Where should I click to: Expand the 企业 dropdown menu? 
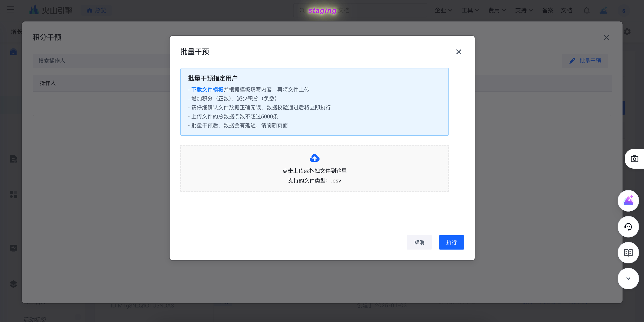[x=443, y=10]
